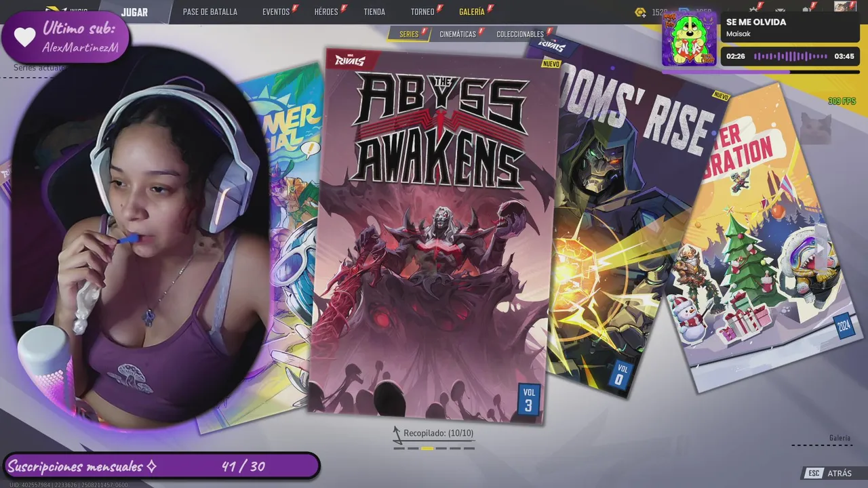This screenshot has width=868, height=488.
Task: Click the Recopilado (10/10) label
Action: click(438, 433)
